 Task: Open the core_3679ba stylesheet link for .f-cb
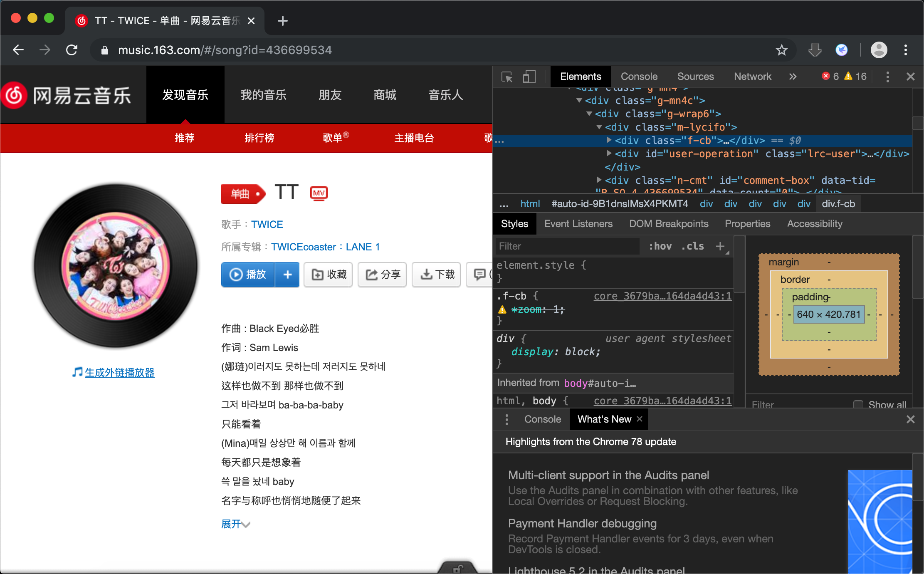pos(662,296)
